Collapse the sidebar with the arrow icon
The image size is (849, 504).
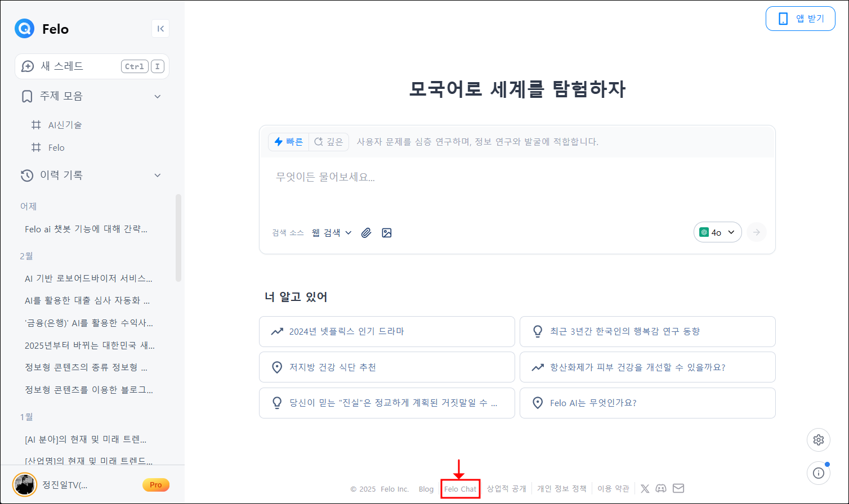[160, 29]
